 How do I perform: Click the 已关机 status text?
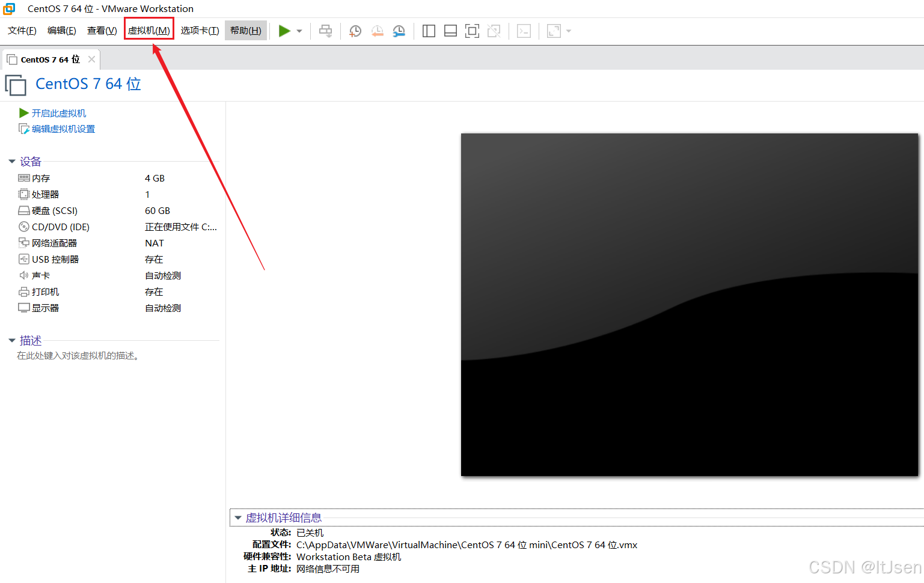pyautogui.click(x=310, y=533)
